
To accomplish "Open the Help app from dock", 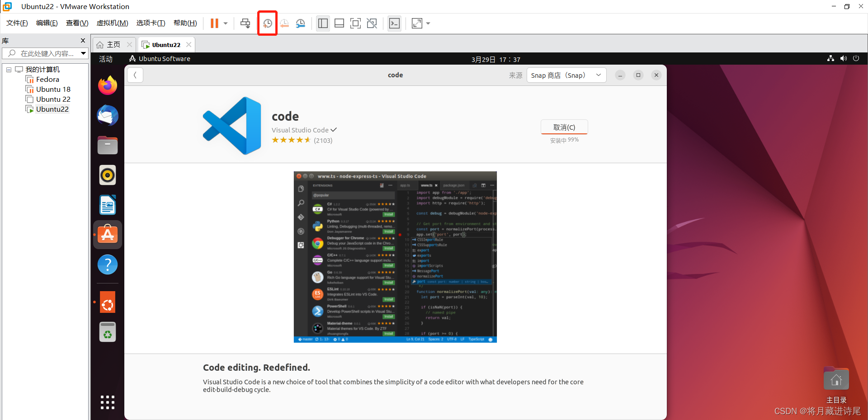I will coord(108,264).
